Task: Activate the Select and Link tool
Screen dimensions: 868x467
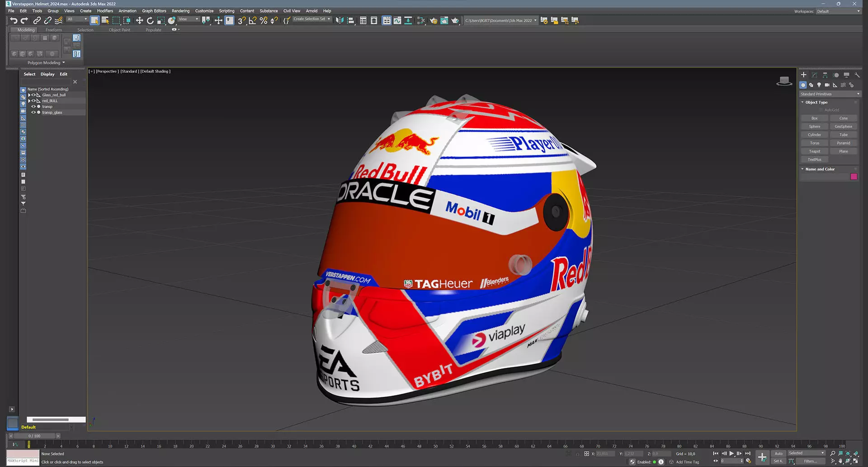Action: coord(37,20)
